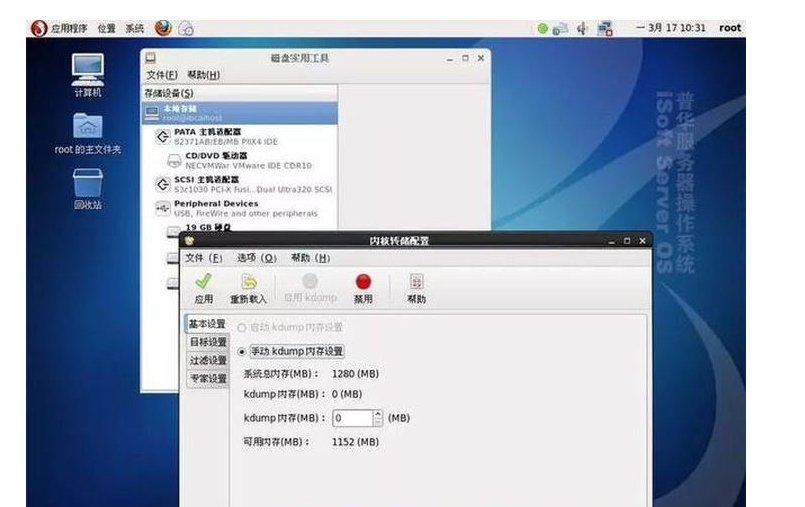Open 选项(O) menu in kdump window
Image resolution: width=805 pixels, height=507 pixels.
(257, 258)
